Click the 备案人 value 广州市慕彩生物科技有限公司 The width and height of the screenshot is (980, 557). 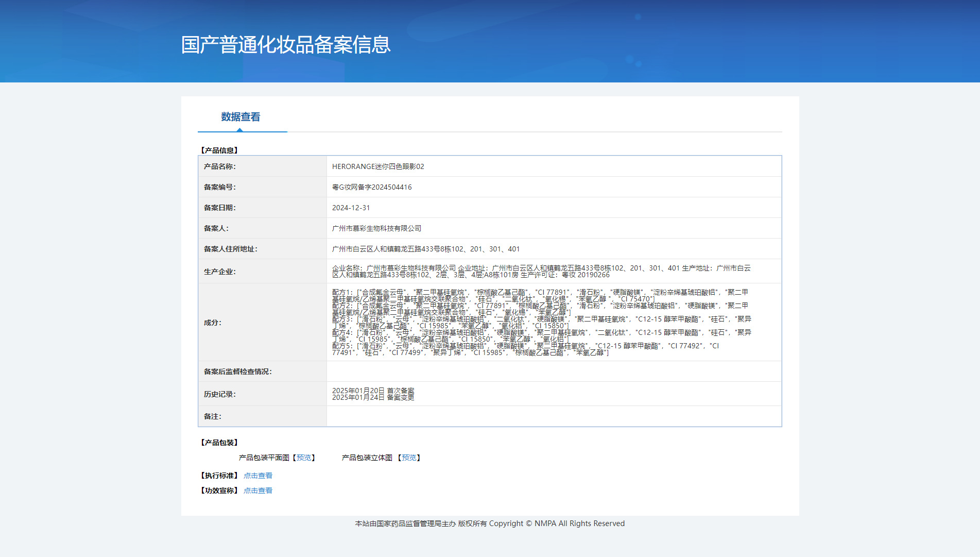pos(376,228)
